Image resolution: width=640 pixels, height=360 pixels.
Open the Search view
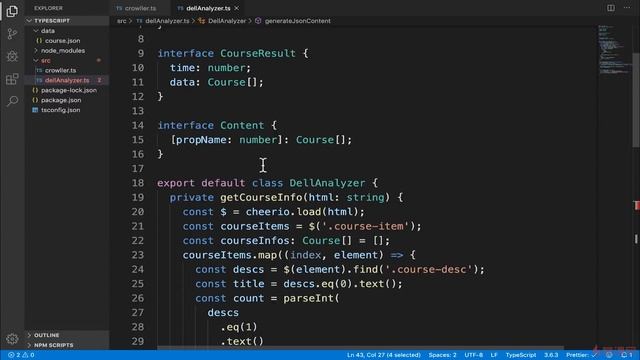[x=12, y=101]
